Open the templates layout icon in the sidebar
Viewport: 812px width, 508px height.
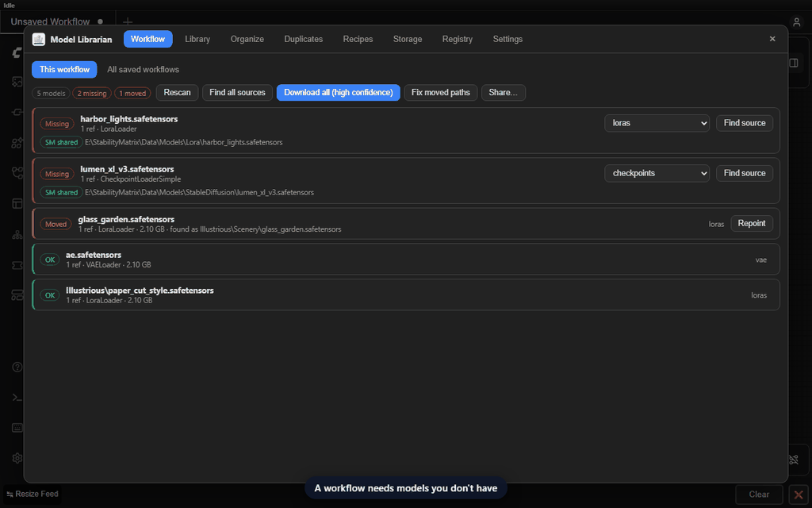pos(17,204)
